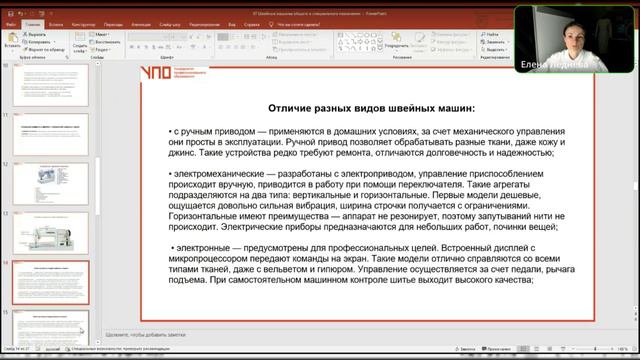Viewport: 640px width, 360px height.
Task: Toggle bold formatting in the font group
Action: [x=131, y=47]
